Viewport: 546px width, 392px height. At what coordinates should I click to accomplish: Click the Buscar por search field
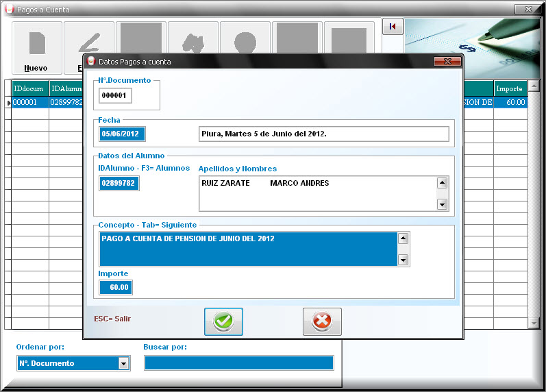pos(238,363)
